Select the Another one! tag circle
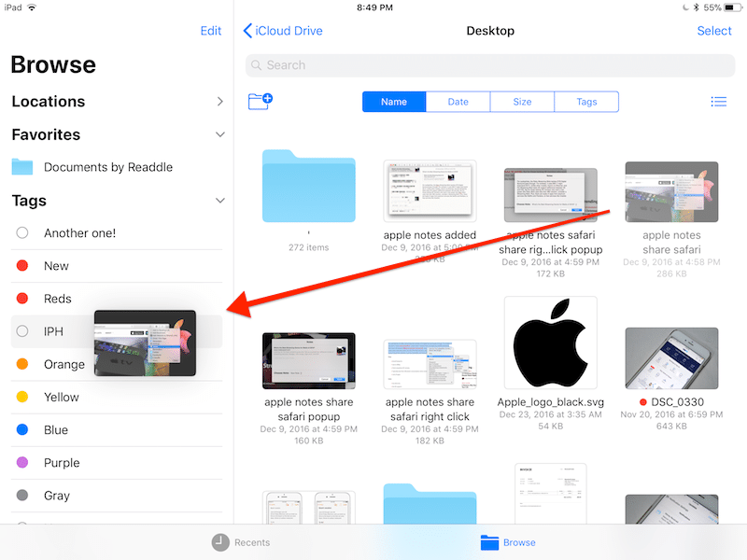Viewport: 747px width, 560px height. [22, 233]
